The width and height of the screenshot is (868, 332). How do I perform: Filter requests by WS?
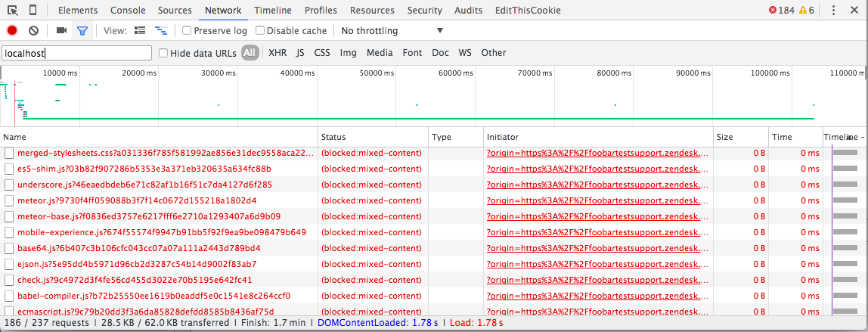click(x=465, y=53)
